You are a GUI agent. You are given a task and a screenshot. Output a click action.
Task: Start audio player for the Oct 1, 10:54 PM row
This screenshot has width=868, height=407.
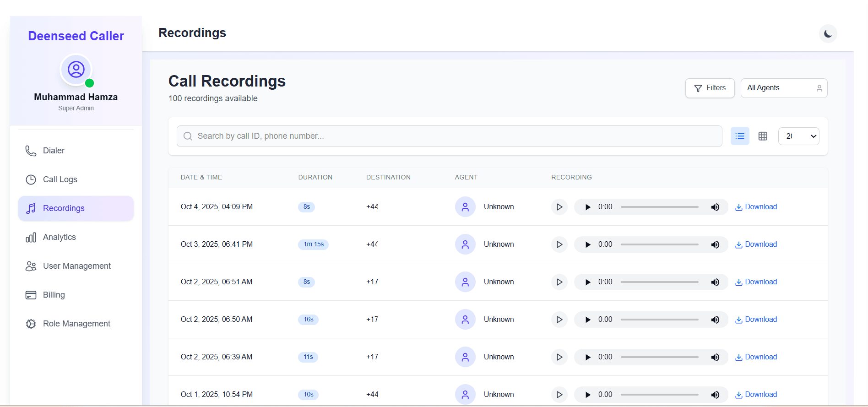[x=588, y=395]
